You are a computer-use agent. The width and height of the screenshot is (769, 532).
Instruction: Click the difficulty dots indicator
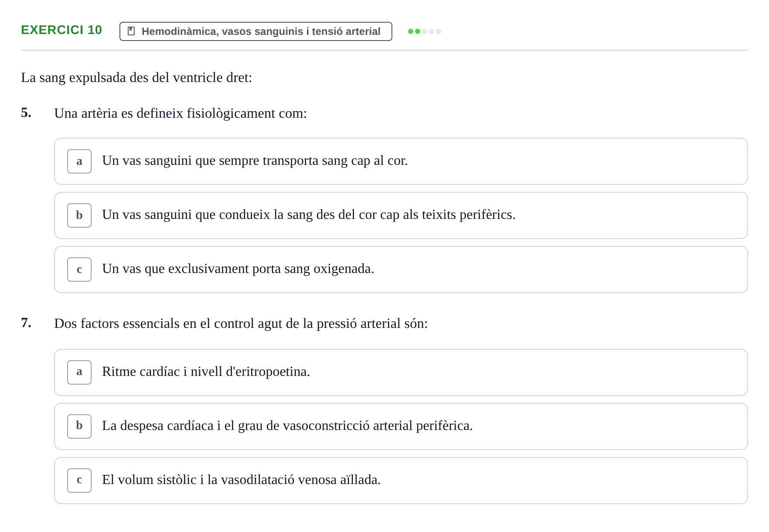coord(425,31)
